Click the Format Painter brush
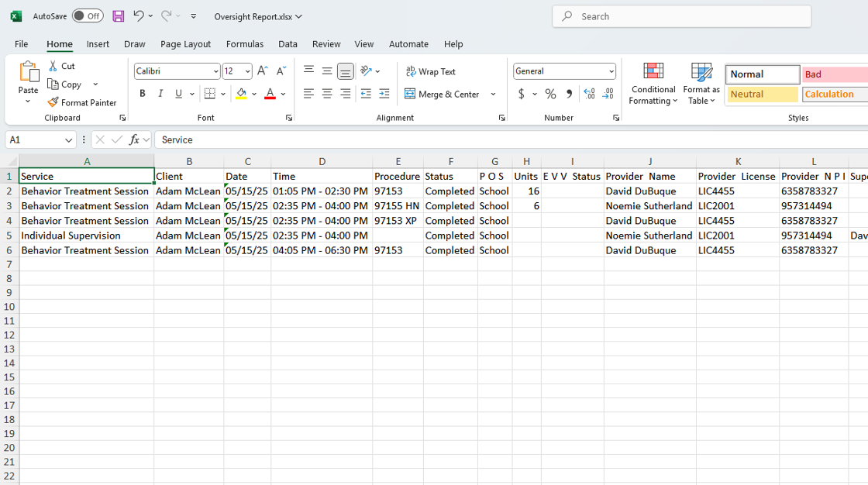Image resolution: width=868 pixels, height=485 pixels. pyautogui.click(x=53, y=102)
